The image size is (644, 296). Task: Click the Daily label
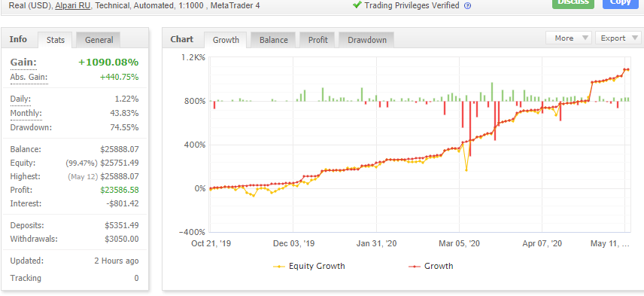(x=20, y=99)
